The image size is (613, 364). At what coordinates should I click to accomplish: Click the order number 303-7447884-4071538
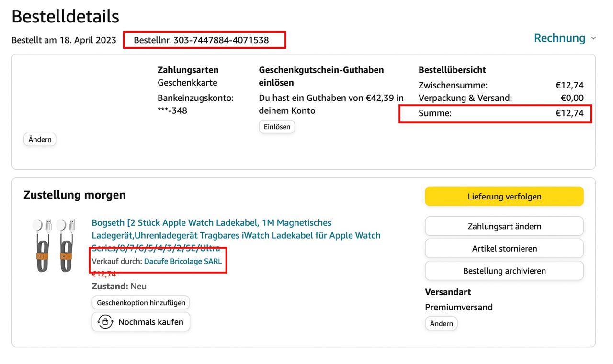[221, 40]
